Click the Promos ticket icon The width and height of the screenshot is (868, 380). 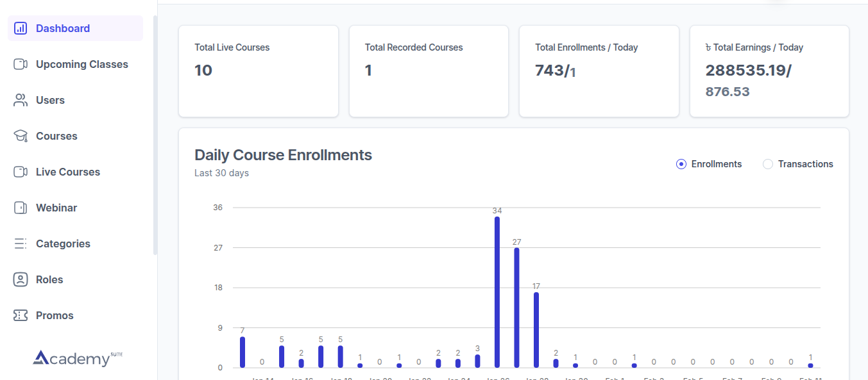pos(21,315)
